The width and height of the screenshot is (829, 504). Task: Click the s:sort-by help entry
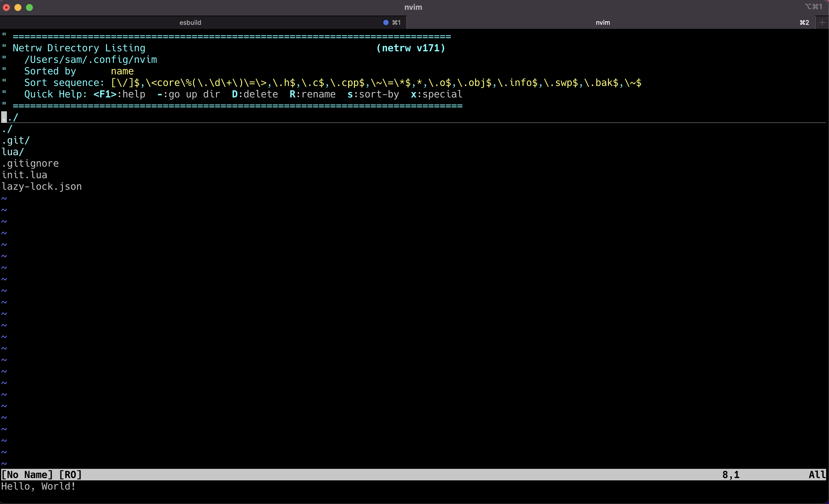(x=373, y=94)
